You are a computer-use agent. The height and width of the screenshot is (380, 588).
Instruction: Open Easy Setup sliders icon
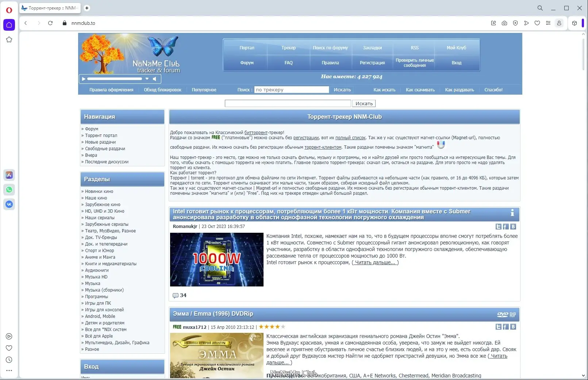point(548,23)
